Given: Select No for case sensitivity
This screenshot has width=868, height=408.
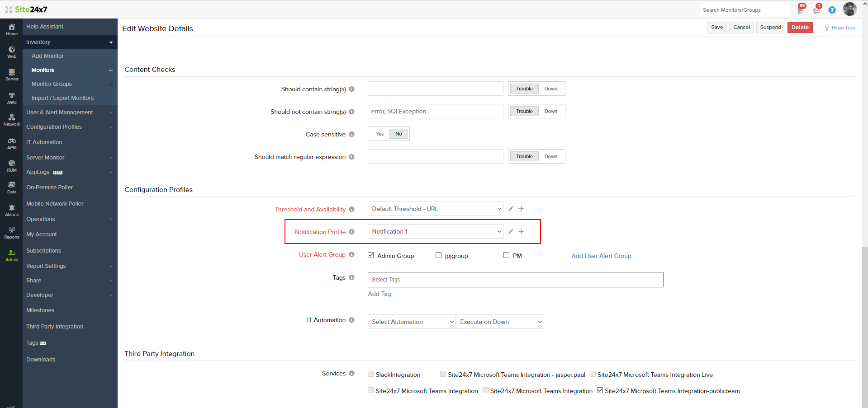Looking at the screenshot, I should 398,134.
